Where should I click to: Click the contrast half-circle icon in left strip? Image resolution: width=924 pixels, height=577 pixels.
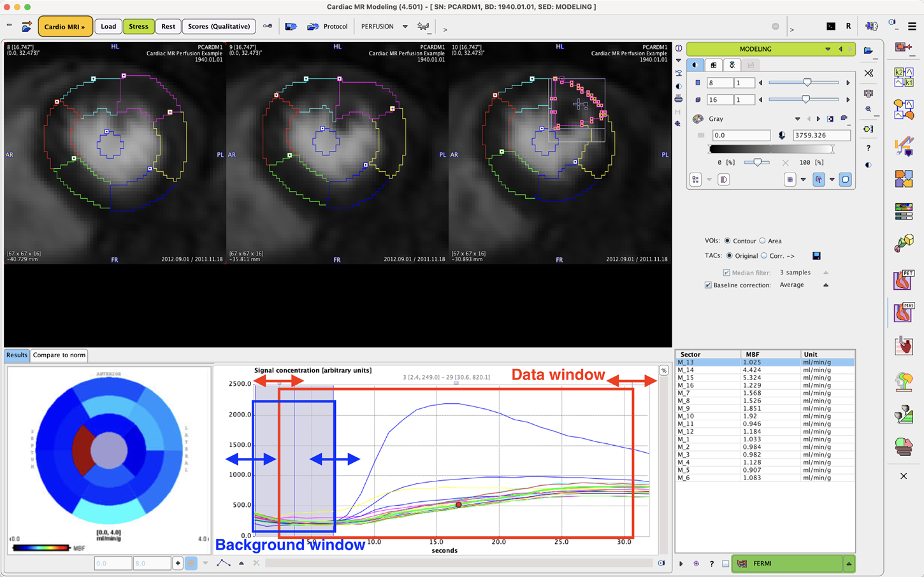(679, 86)
